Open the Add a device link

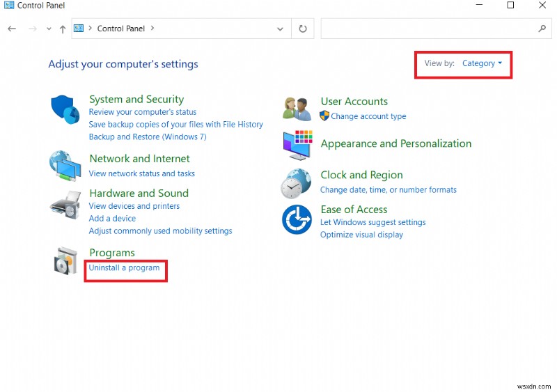tap(112, 219)
